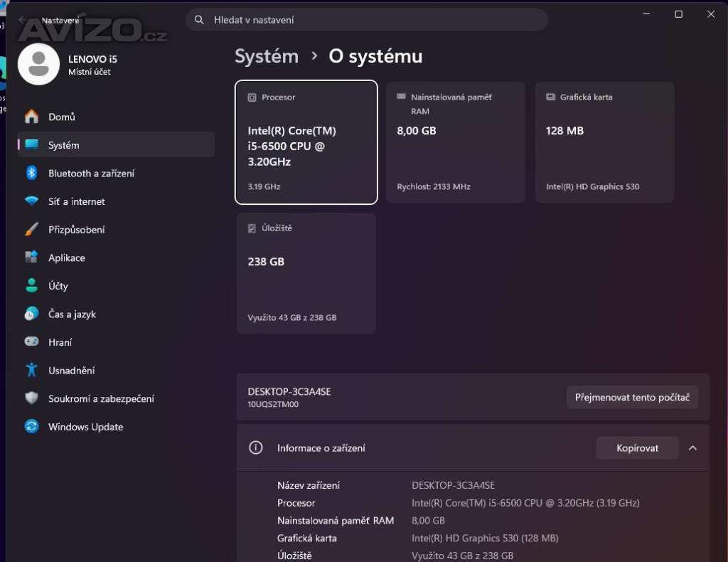The height and width of the screenshot is (562, 728).
Task: Go to Domů in sidebar
Action: click(116, 117)
